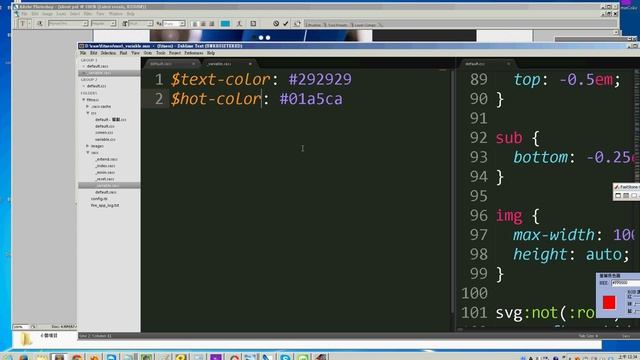Click $text-color variable on line 1
Viewport: 640px width, 360px height.
coord(220,79)
